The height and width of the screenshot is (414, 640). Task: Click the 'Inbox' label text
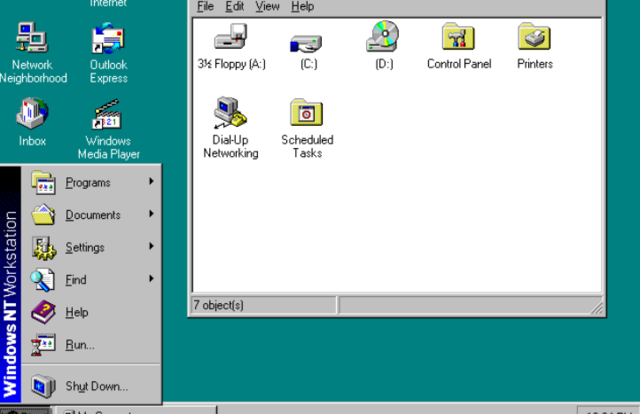coord(32,141)
